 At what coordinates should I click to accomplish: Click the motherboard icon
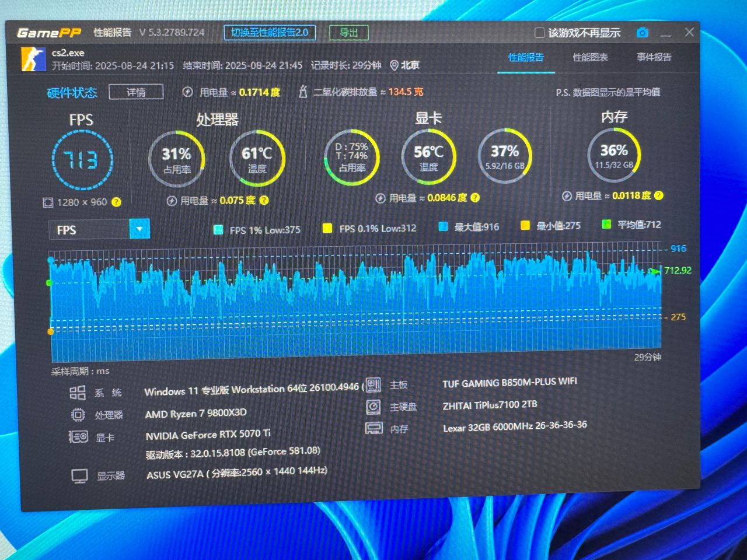pyautogui.click(x=373, y=385)
